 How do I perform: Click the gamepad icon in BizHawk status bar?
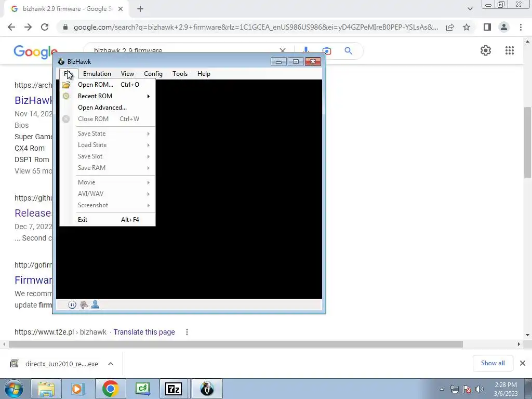(x=84, y=304)
